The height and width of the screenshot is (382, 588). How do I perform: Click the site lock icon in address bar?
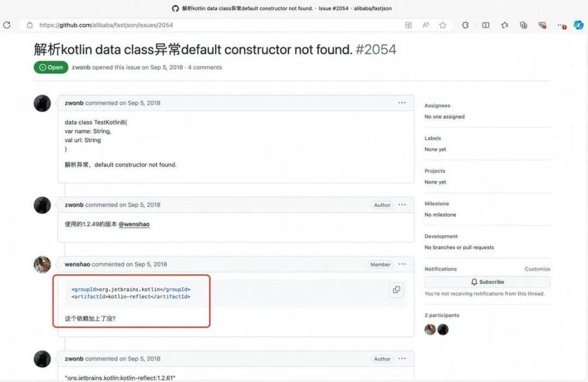29,25
